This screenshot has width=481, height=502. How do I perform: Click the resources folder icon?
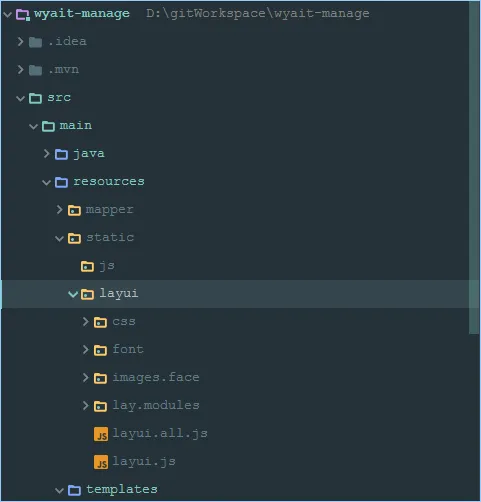click(61, 182)
